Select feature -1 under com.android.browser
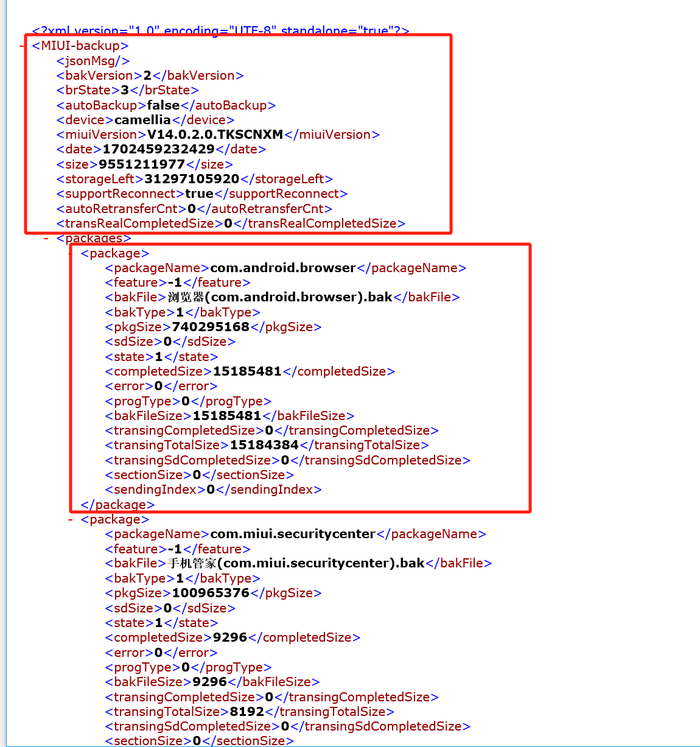Viewport: 700px width, 747px height. coord(175,282)
